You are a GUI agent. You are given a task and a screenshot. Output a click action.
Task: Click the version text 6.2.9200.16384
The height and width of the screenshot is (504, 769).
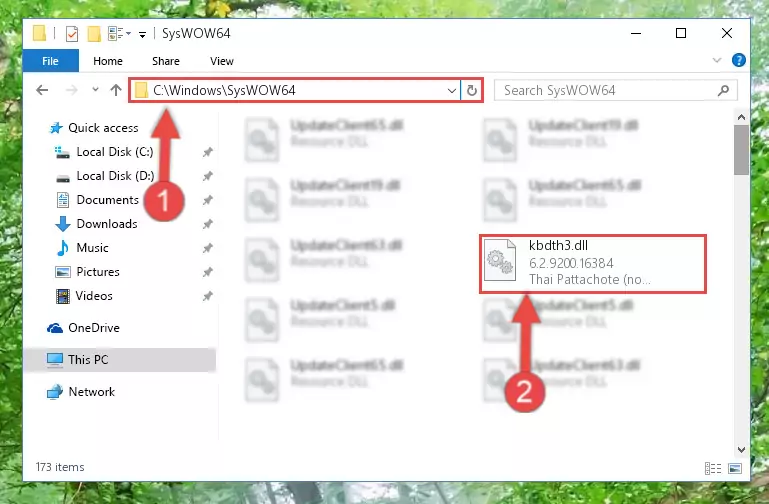pyautogui.click(x=571, y=263)
